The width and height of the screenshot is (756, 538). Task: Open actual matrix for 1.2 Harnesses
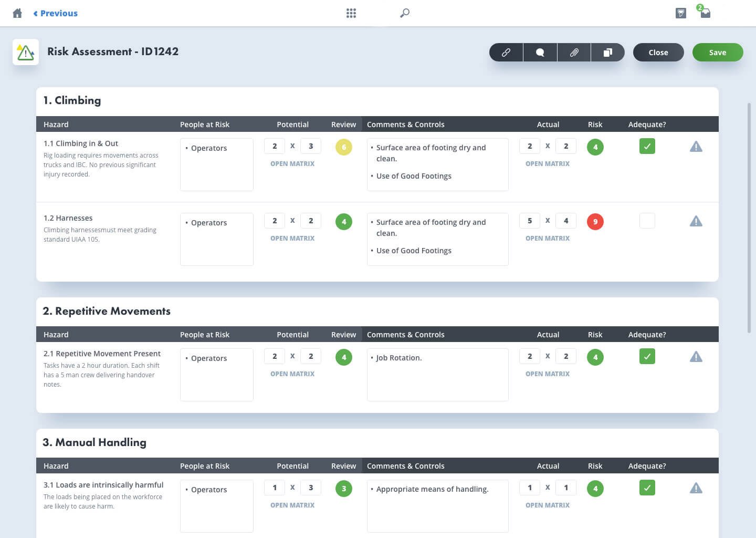tap(548, 239)
